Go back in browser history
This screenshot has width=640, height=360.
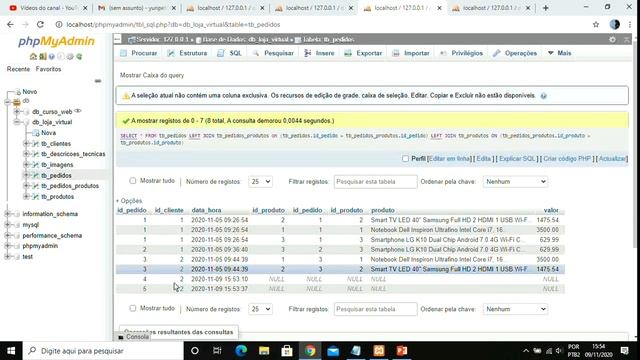pyautogui.click(x=10, y=24)
